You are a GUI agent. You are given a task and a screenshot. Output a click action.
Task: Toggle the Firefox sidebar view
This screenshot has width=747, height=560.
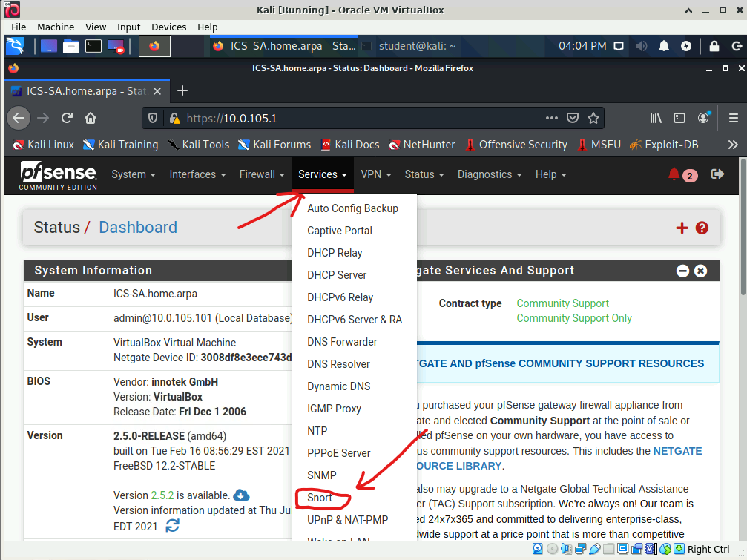pos(679,118)
